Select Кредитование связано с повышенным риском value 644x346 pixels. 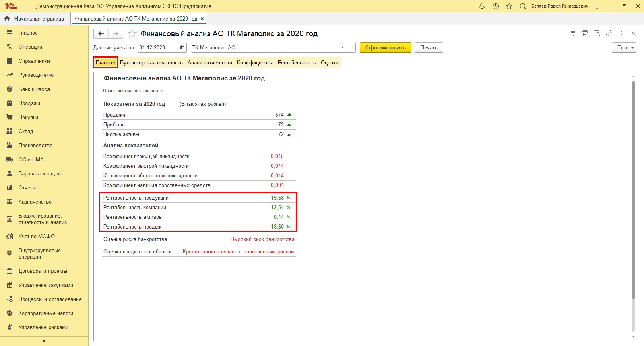[239, 252]
